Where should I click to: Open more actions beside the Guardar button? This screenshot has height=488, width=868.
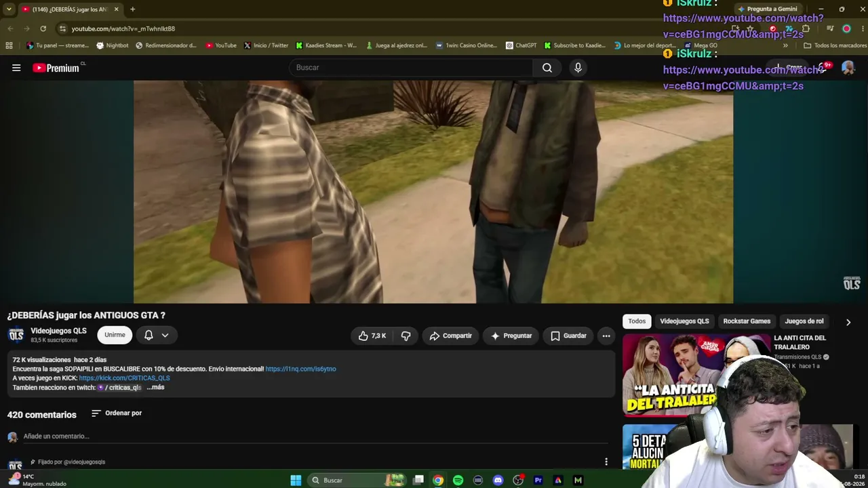click(606, 335)
